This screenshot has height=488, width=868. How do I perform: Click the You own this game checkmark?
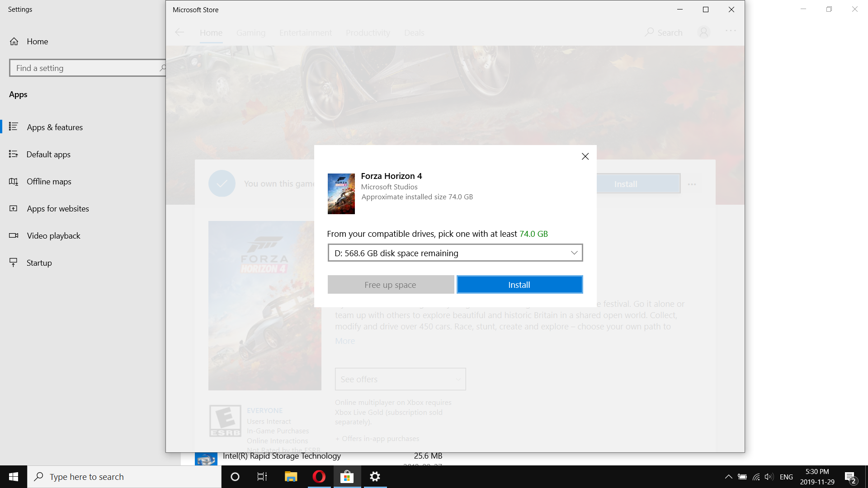(x=222, y=183)
